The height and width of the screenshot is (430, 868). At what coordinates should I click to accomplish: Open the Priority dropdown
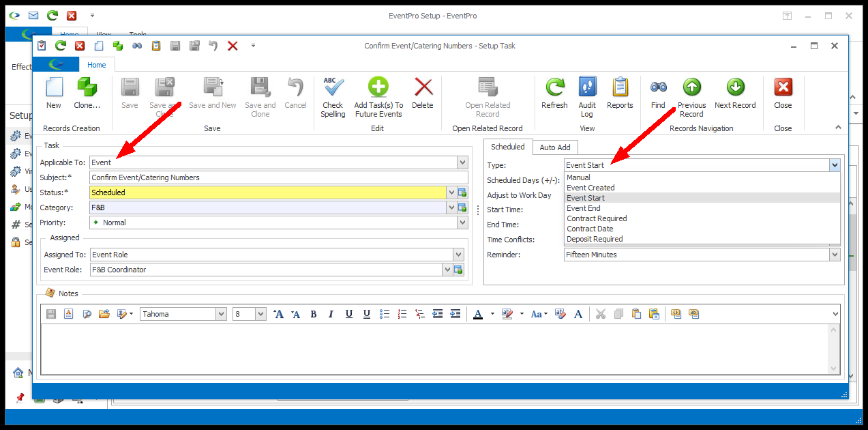[x=463, y=223]
